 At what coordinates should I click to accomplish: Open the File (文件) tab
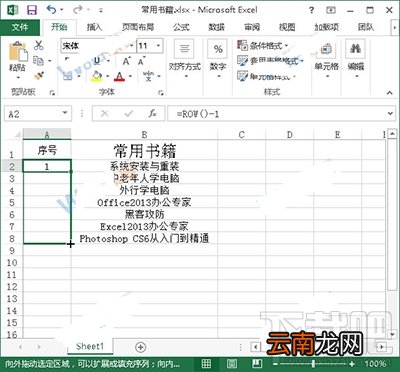pyautogui.click(x=20, y=27)
